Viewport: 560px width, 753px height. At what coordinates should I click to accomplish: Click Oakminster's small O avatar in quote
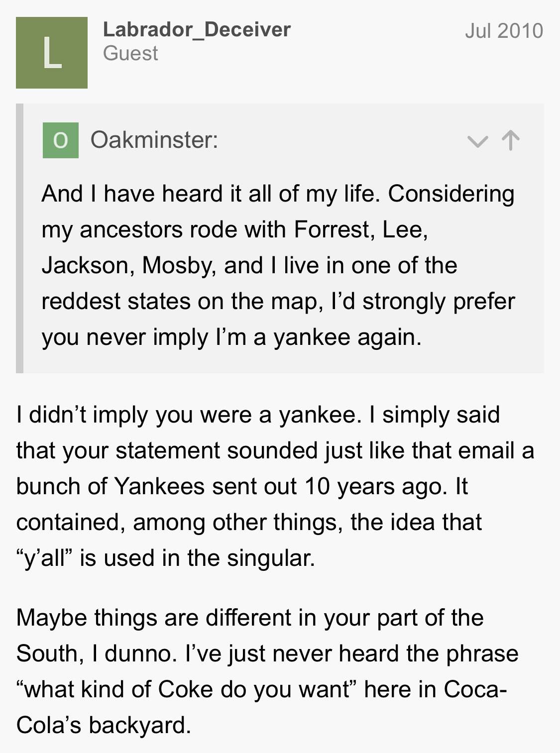[61, 140]
